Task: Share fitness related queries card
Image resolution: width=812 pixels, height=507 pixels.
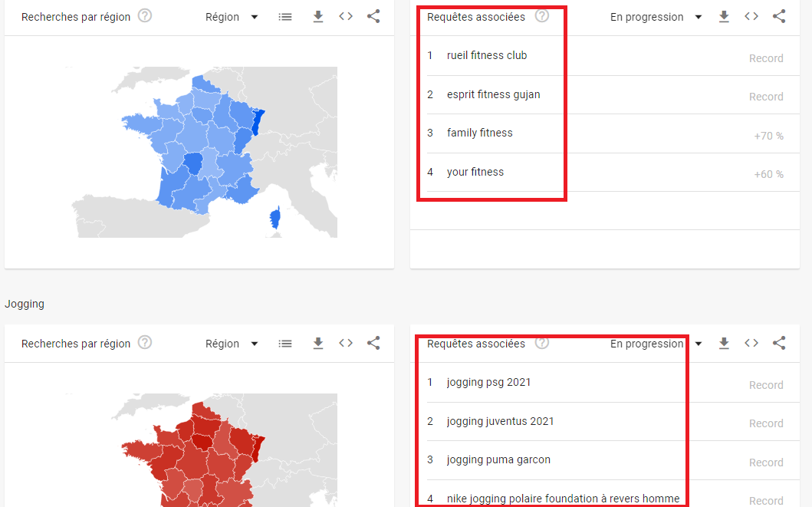Action: 779,17
